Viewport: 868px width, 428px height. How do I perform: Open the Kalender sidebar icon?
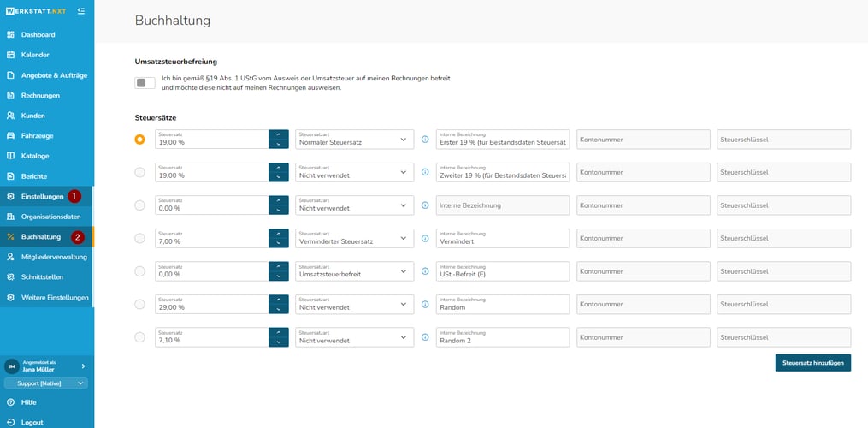10,55
